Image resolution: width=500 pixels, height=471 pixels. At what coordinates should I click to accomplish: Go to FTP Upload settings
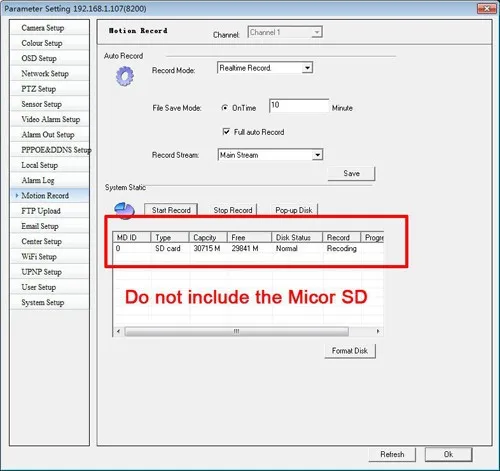pyautogui.click(x=50, y=211)
